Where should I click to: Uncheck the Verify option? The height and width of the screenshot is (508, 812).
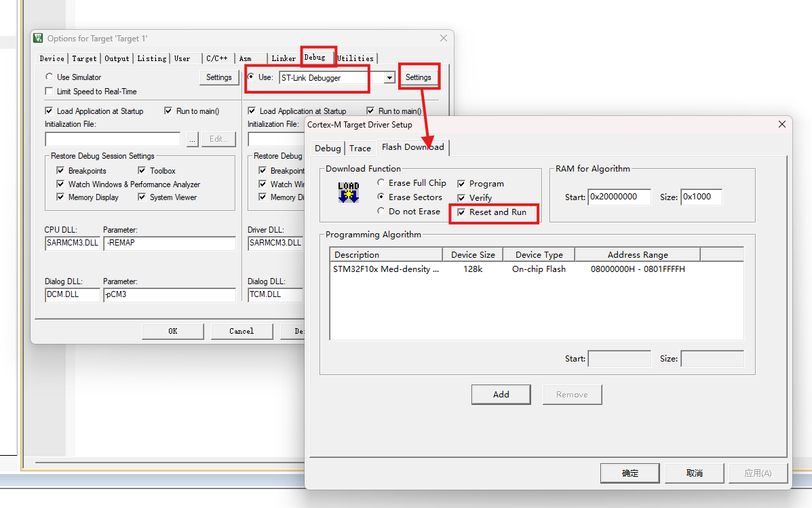pyautogui.click(x=462, y=198)
